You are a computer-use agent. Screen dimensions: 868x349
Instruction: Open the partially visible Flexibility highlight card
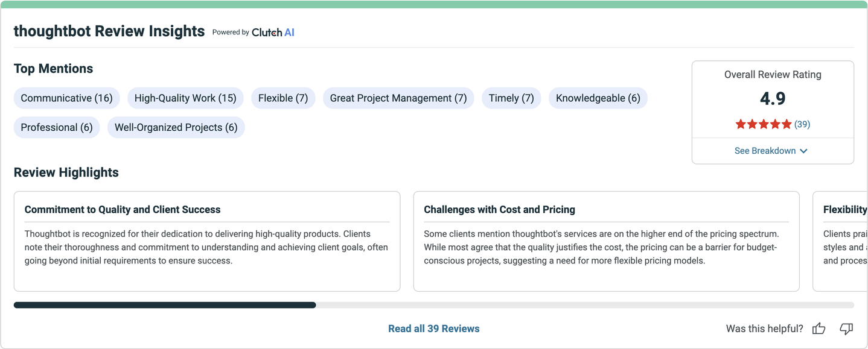[840, 241]
